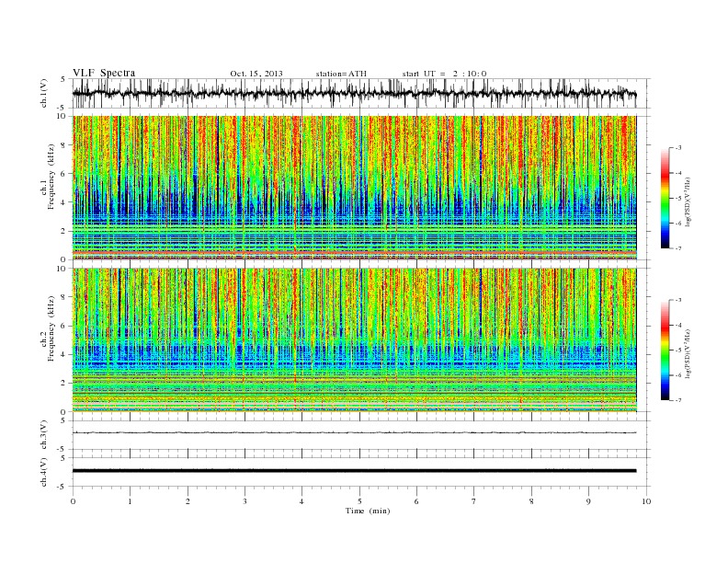Click the "Time (min)" x-axis label
The height and width of the screenshot is (563, 728).
pyautogui.click(x=368, y=511)
